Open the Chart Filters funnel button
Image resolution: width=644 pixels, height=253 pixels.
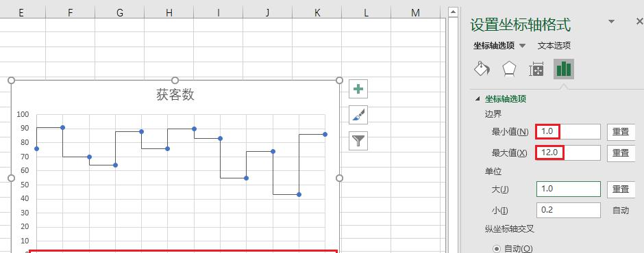[x=358, y=141]
